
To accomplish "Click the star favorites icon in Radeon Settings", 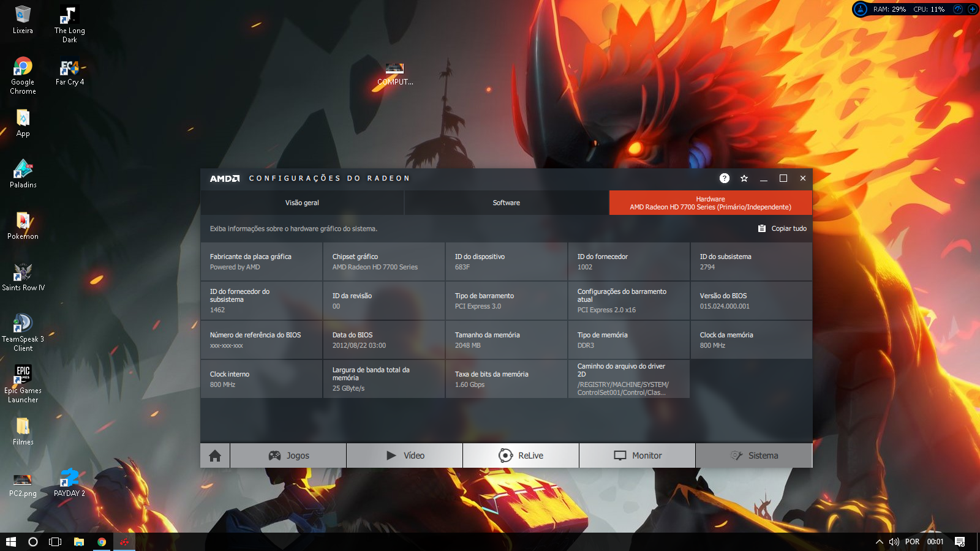I will tap(744, 178).
